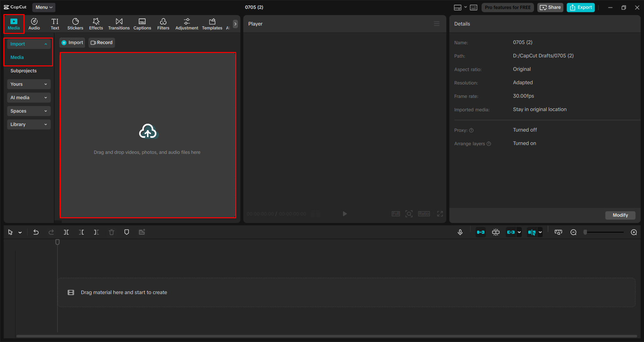Toggle auto linking of clips
This screenshot has width=644, height=342.
511,232
